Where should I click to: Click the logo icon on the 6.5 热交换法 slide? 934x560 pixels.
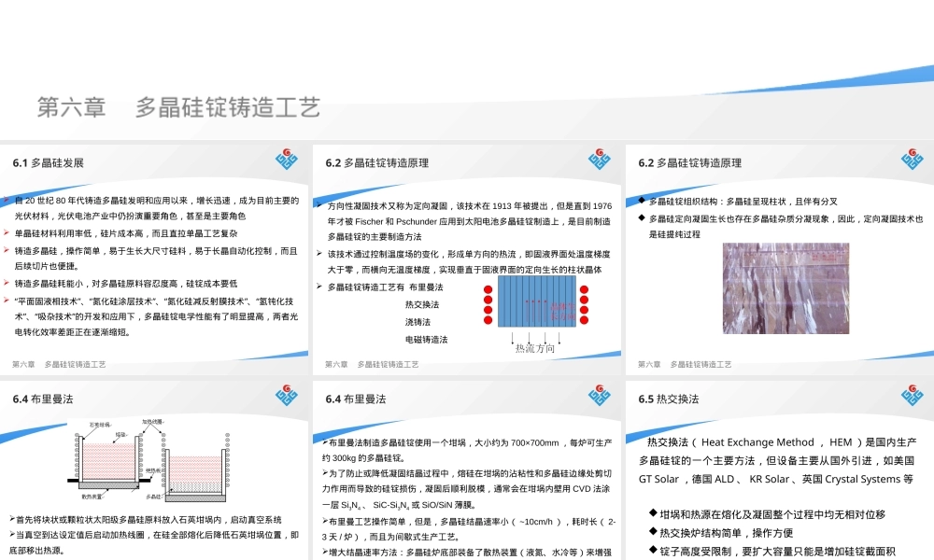click(912, 395)
